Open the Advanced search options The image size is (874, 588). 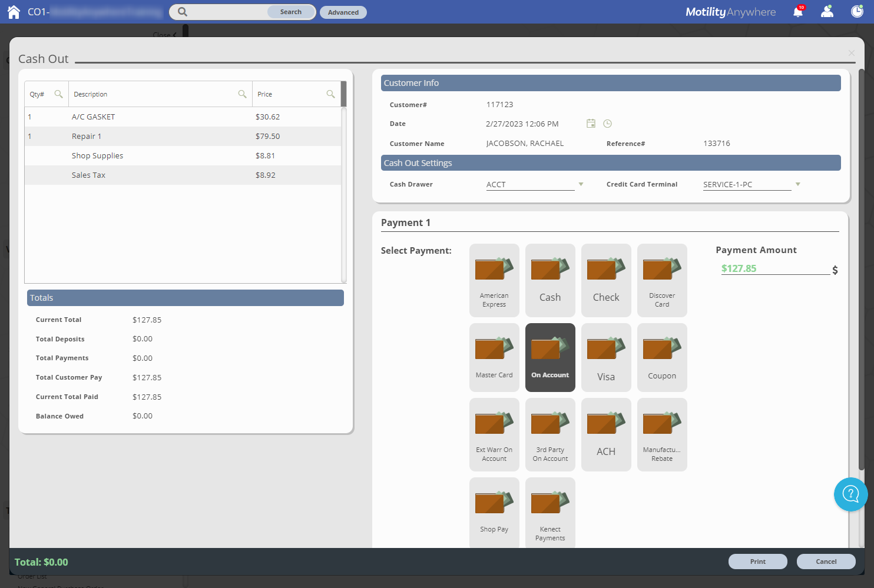(x=343, y=12)
